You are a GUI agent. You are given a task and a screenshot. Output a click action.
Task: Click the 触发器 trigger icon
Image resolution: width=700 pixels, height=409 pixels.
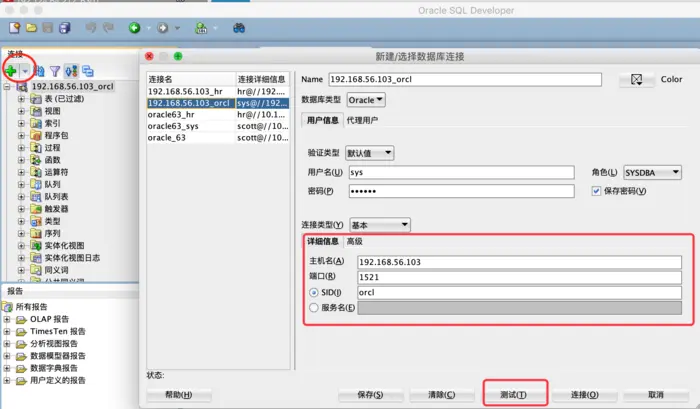click(x=36, y=209)
